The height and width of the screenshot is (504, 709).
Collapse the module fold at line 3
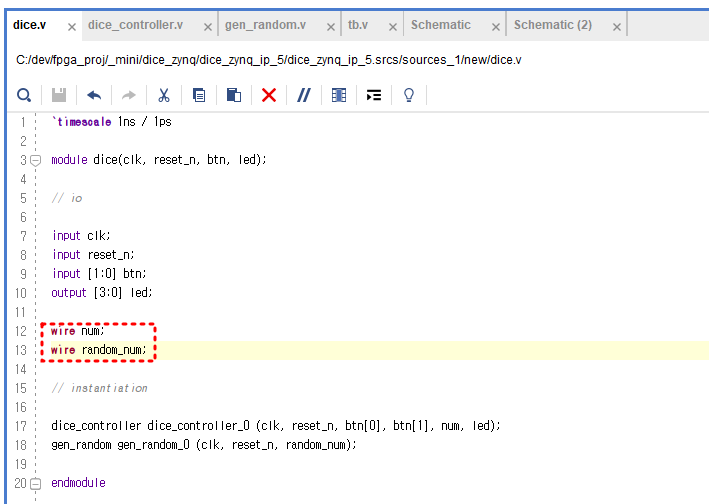pyautogui.click(x=35, y=160)
